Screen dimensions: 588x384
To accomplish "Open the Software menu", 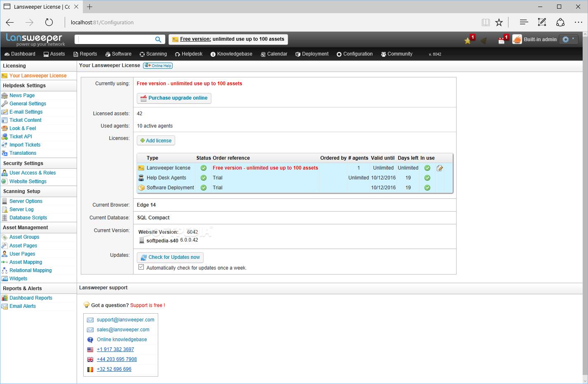I will click(x=119, y=54).
